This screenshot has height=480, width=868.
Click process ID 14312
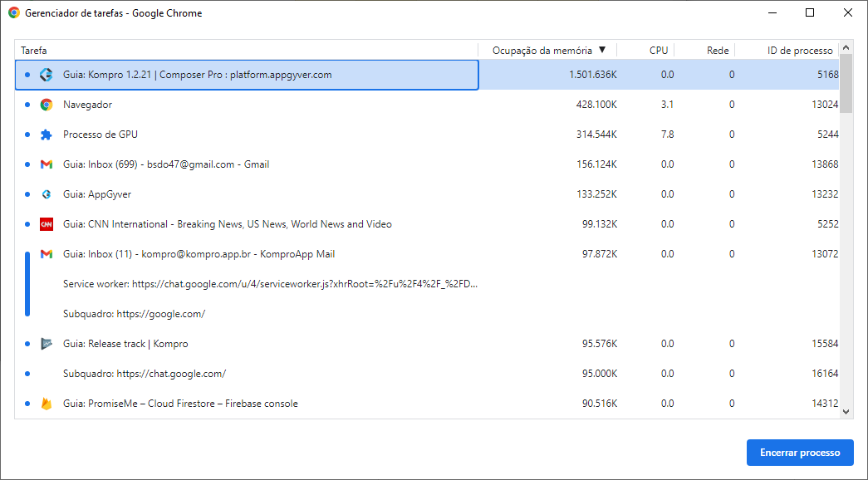click(825, 404)
